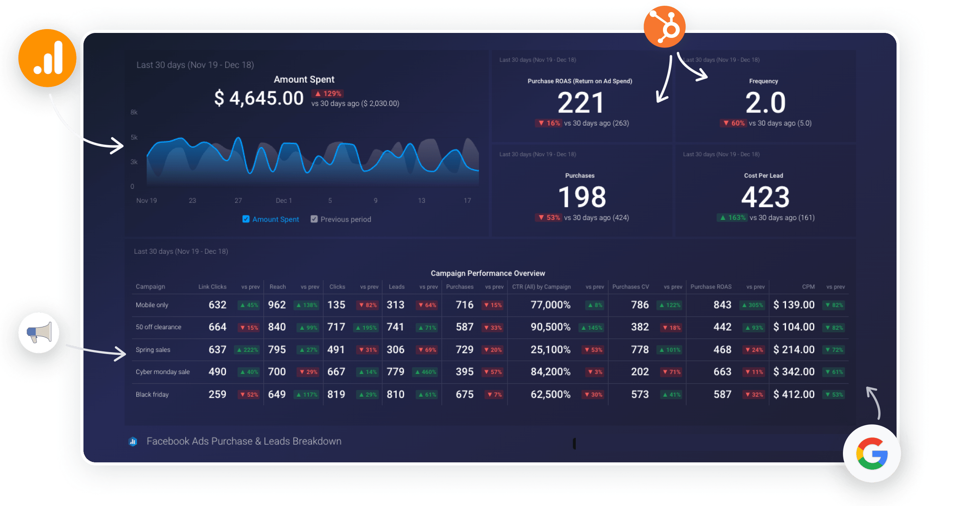Sort by CTR (All) by Campaign header
980x506 pixels.
pyautogui.click(x=541, y=287)
